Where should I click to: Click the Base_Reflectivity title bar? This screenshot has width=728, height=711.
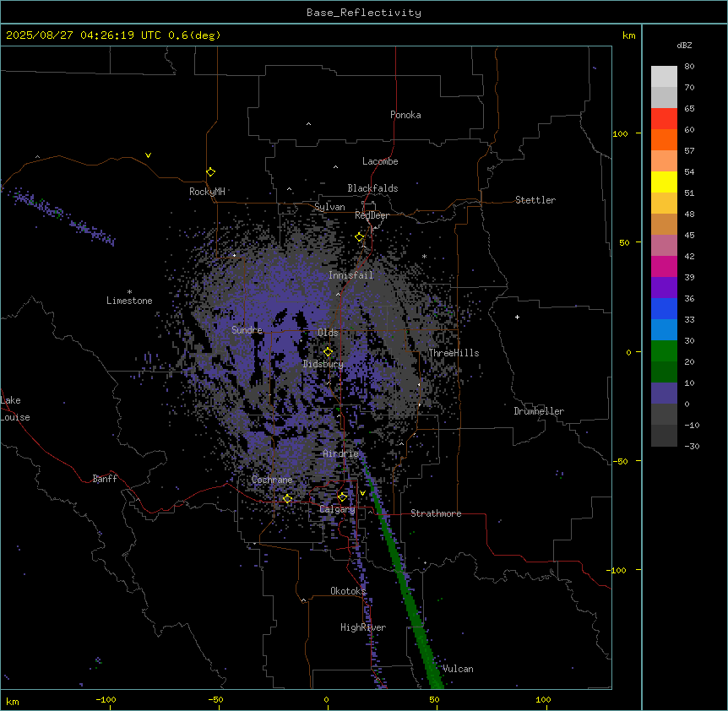coord(363,13)
